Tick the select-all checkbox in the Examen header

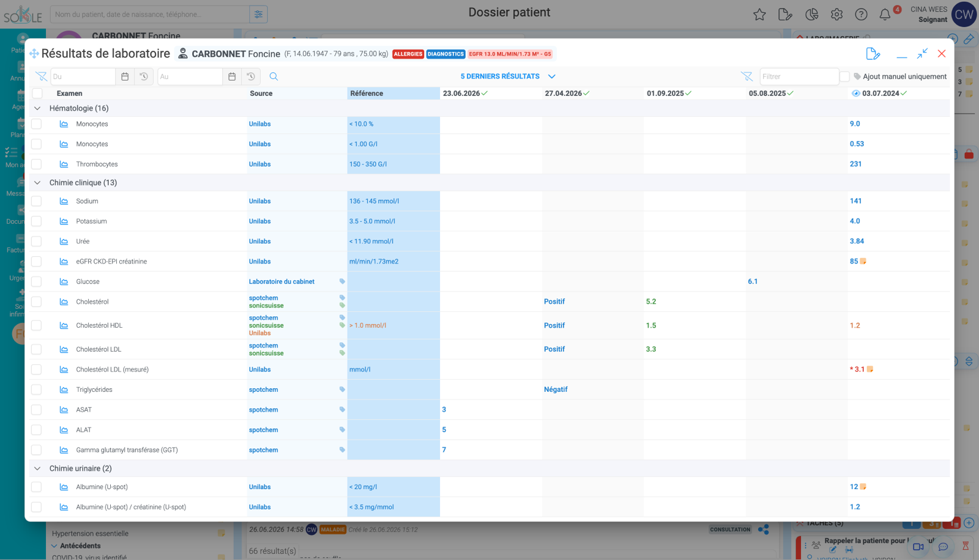click(x=37, y=94)
